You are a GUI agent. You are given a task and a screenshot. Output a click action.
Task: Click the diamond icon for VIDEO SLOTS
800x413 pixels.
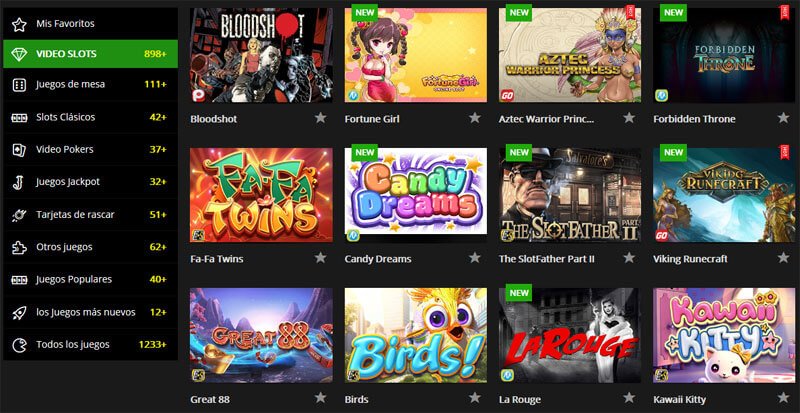click(x=19, y=54)
